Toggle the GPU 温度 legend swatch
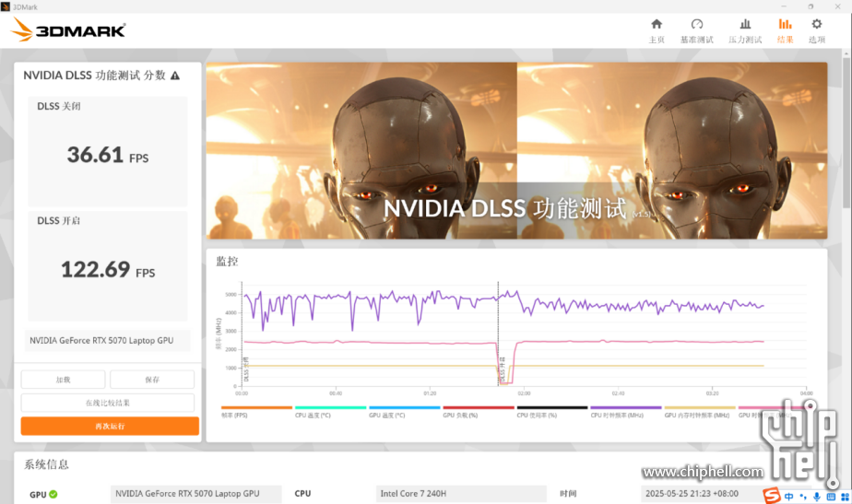Viewport: 852px width, 504px height. [x=404, y=407]
